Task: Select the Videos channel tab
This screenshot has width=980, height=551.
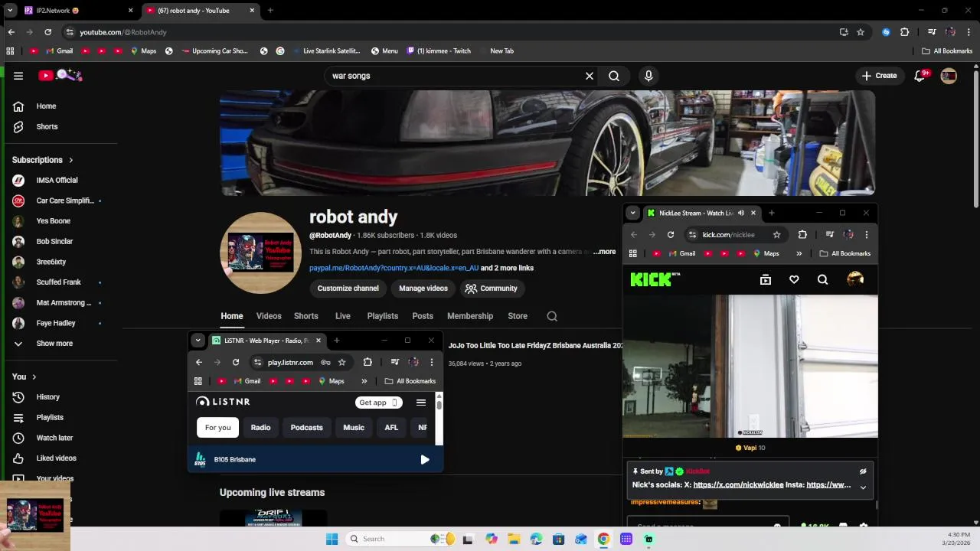Action: pos(269,316)
